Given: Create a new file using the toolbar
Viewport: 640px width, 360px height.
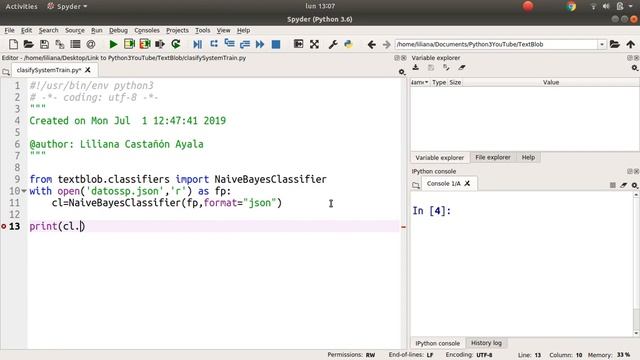Looking at the screenshot, I should 13,44.
